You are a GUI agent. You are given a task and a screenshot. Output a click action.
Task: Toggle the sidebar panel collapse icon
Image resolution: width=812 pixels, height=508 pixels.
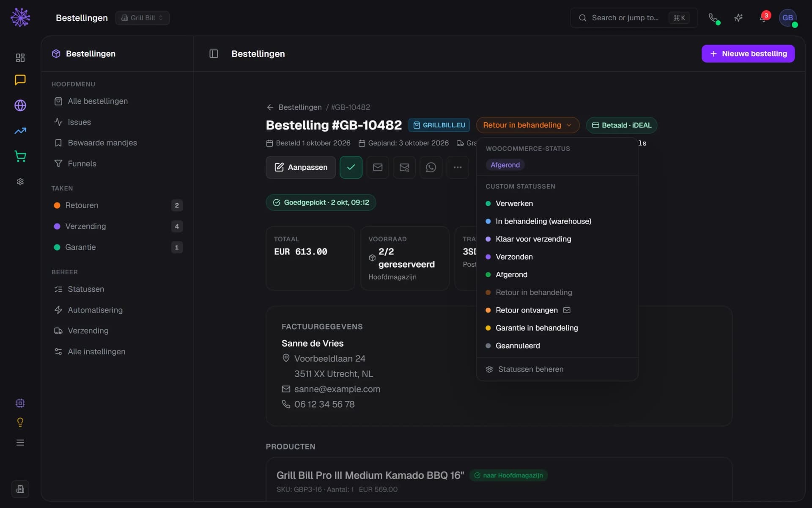coord(214,54)
